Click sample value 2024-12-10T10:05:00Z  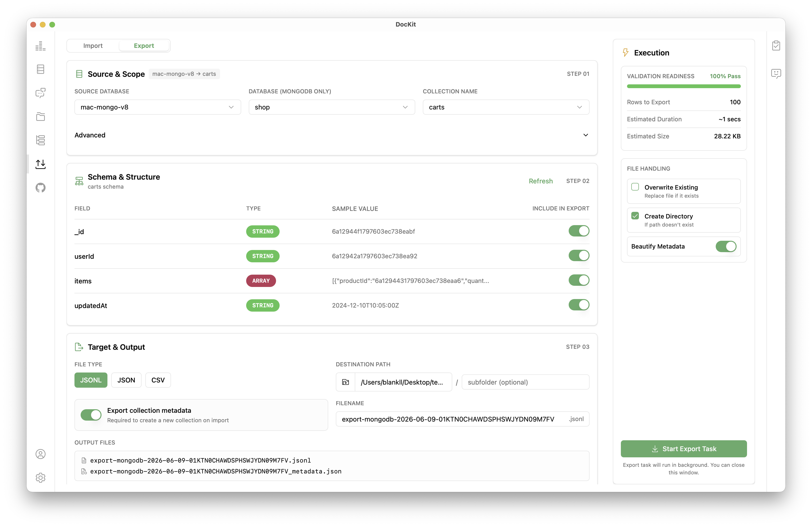tap(365, 305)
